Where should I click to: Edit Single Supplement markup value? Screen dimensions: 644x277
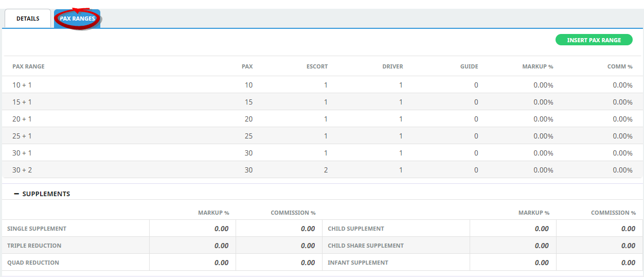point(193,229)
